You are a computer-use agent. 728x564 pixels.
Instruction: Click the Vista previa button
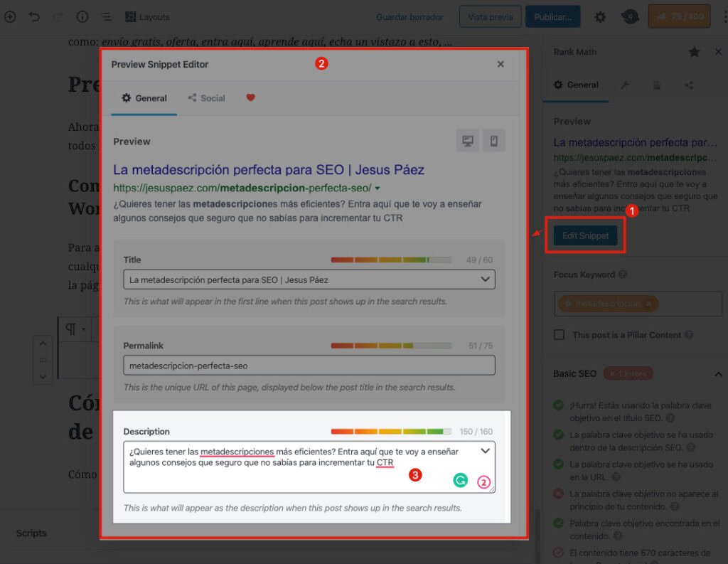[491, 17]
